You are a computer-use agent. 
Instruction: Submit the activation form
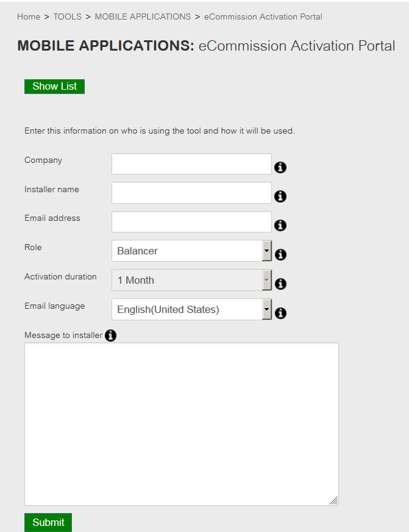48,522
